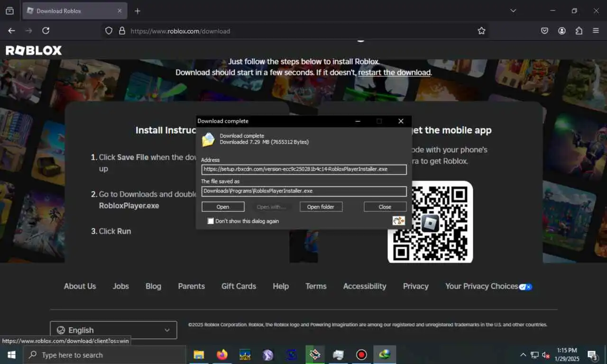Click the site security padlock icon
607x364 pixels.
[122, 31]
